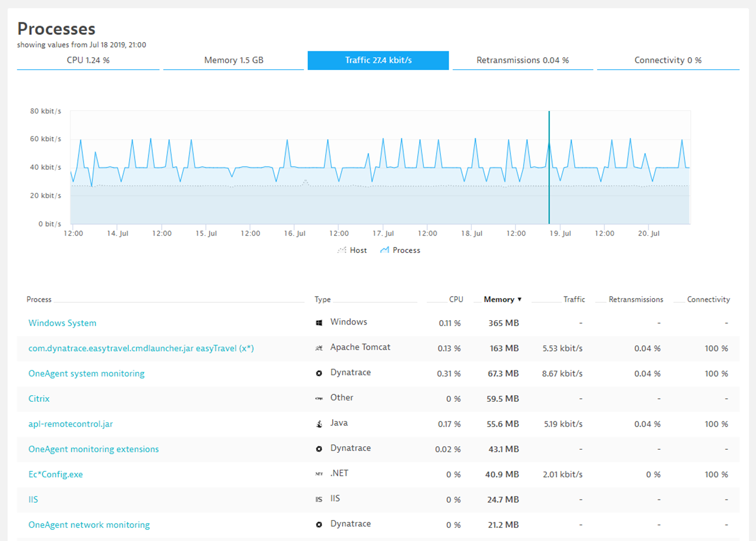Open OneAgent monitoring extensions process
The image size is (756, 541).
93,449
